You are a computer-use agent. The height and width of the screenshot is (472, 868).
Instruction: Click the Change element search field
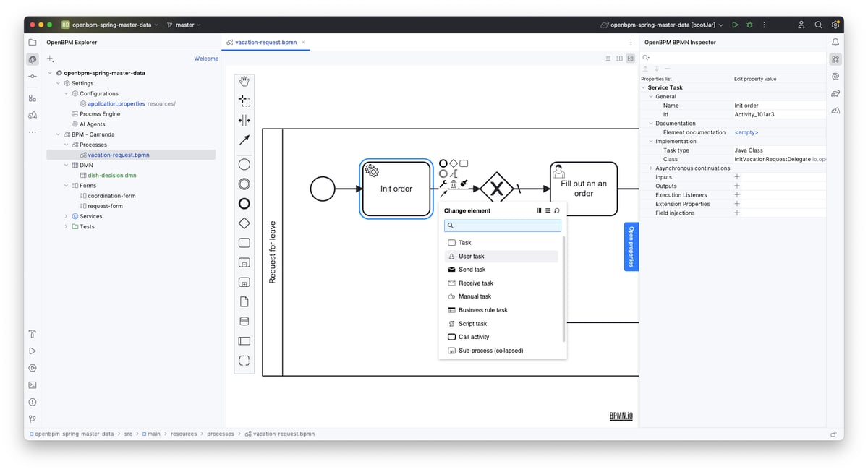[503, 226]
